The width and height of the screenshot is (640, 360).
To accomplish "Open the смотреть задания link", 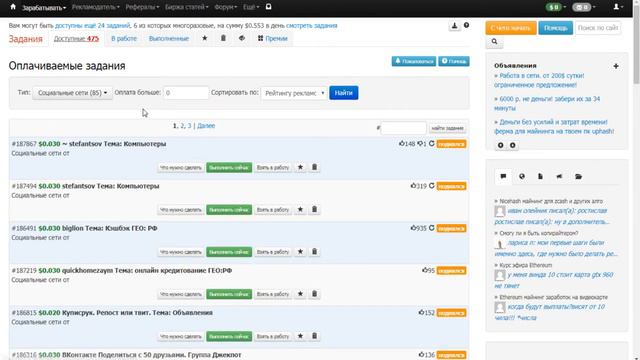I will 312,25.
